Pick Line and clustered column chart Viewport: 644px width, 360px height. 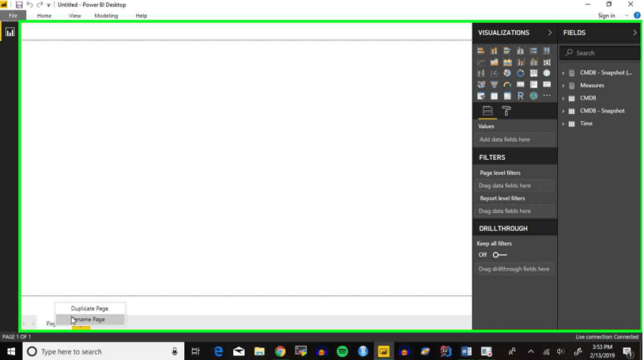[533, 63]
